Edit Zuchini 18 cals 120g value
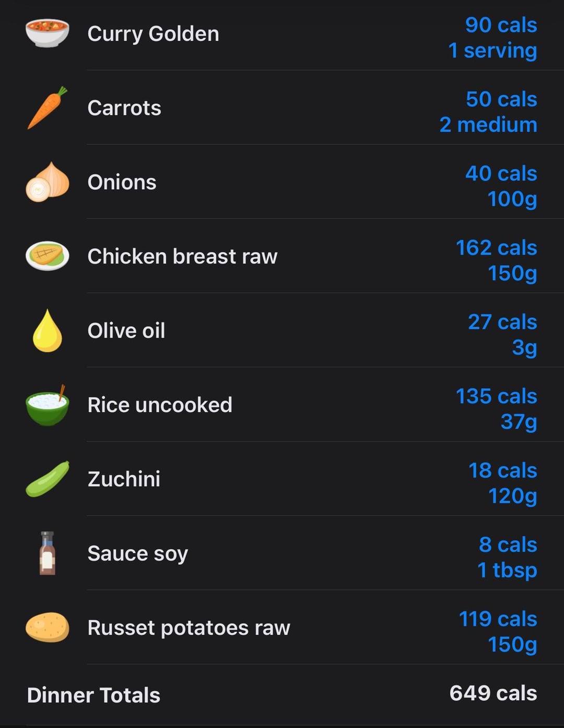564x728 pixels. tap(503, 483)
